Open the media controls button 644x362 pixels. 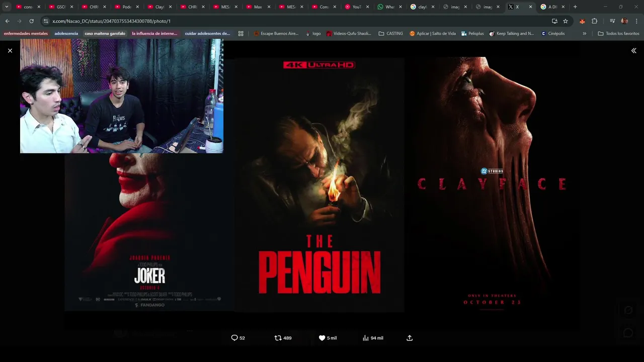pos(612,21)
